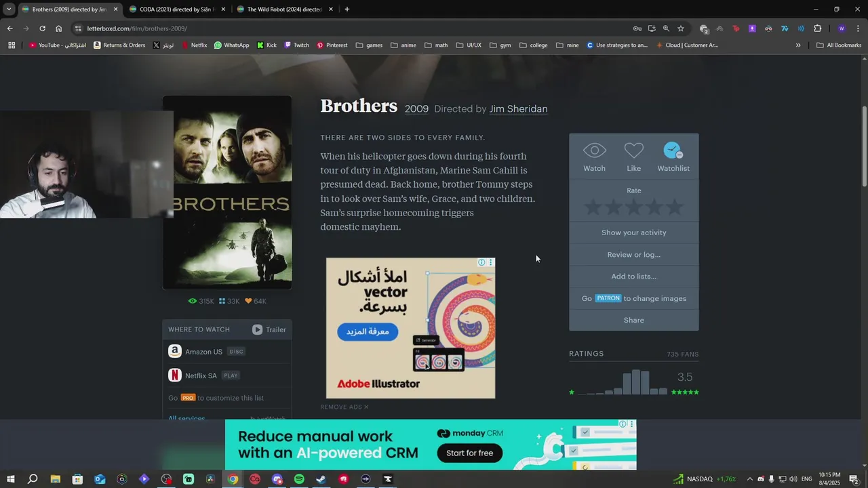
Task: Rate the film five stars
Action: (674, 207)
